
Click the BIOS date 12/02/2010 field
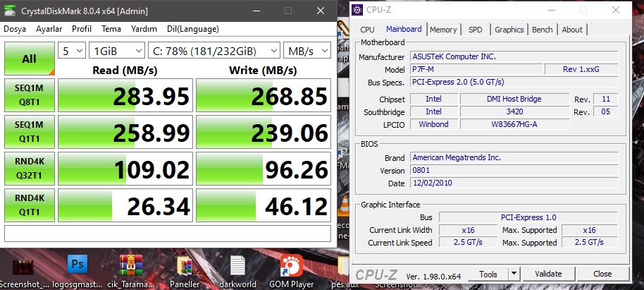click(514, 183)
